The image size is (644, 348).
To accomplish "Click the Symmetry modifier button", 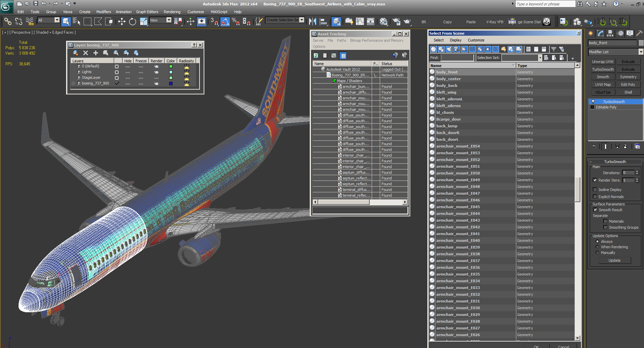I will click(x=628, y=77).
